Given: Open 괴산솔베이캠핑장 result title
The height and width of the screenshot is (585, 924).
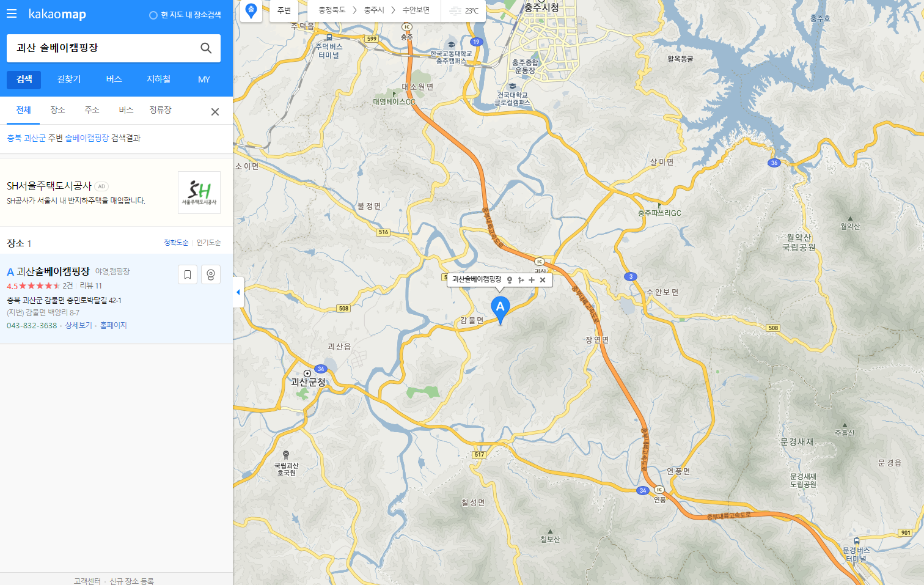Looking at the screenshot, I should tap(53, 271).
